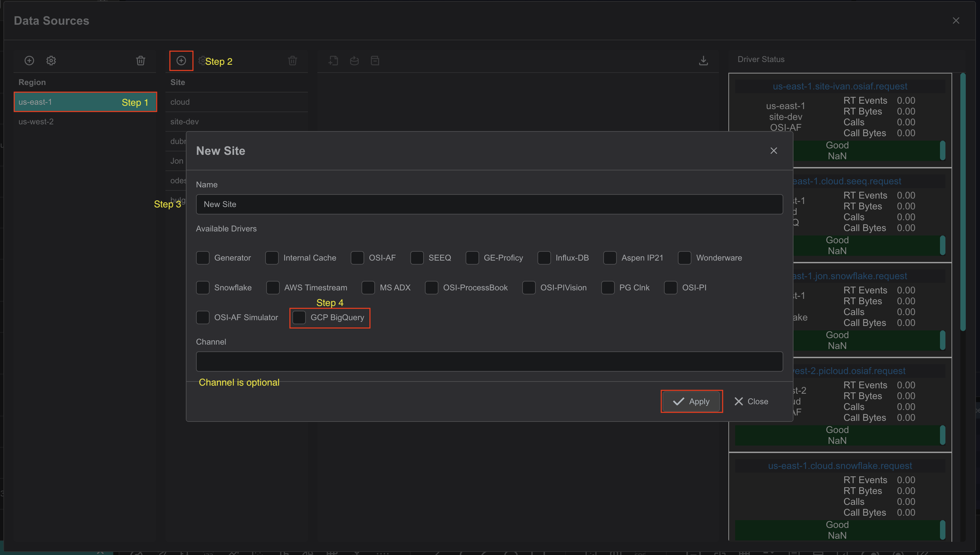Check the OSI-AF Simulator driver
This screenshot has height=555, width=980.
pos(202,317)
